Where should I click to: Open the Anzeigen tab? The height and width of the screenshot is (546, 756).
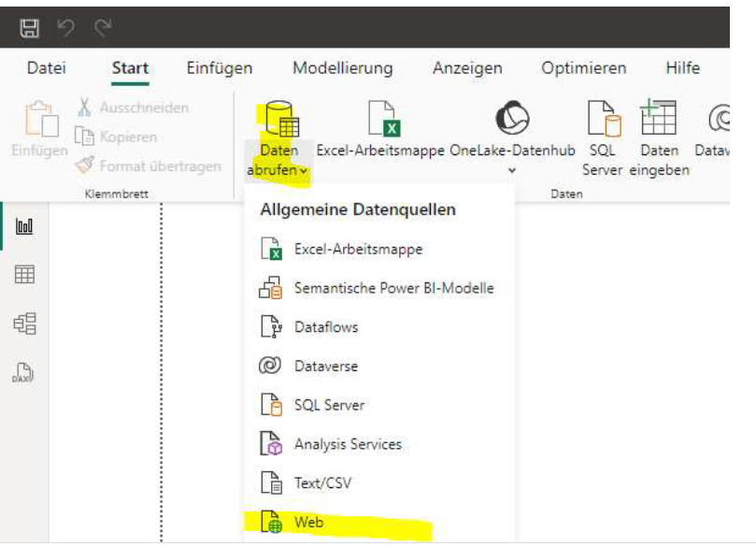click(x=467, y=68)
